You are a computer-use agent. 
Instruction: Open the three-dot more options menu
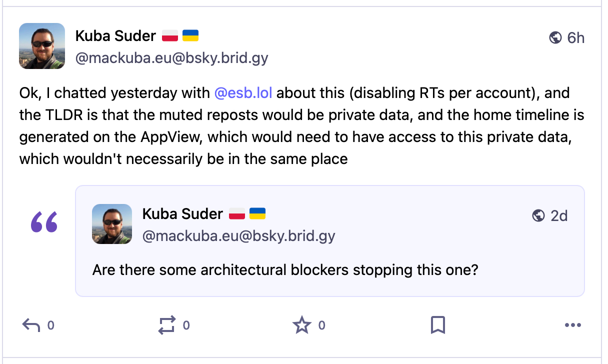point(573,325)
